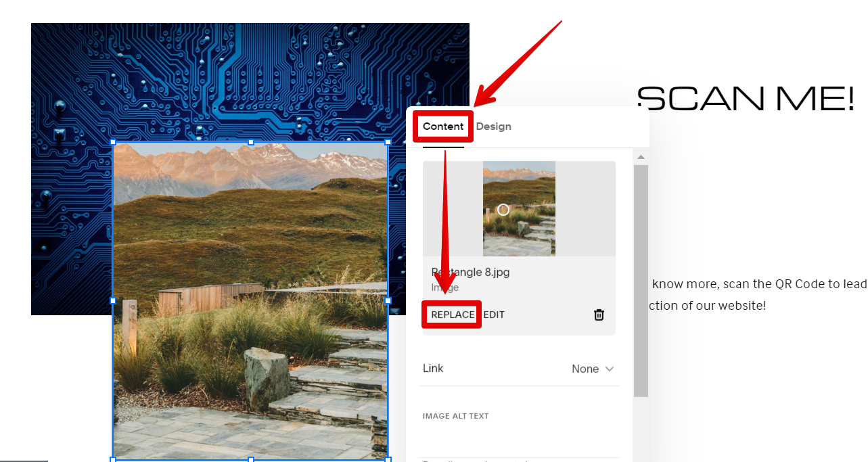Select the SCAN ME! heading text
This screenshot has height=462, width=868.
(x=746, y=99)
